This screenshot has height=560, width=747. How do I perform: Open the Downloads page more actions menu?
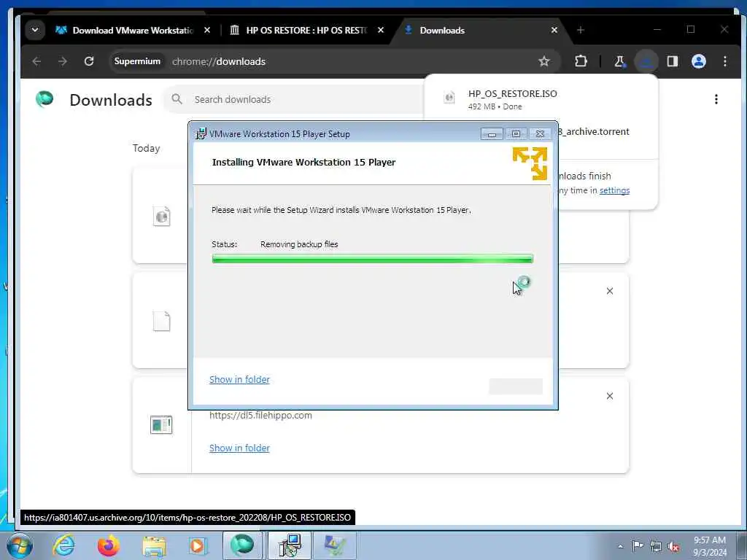coord(716,99)
